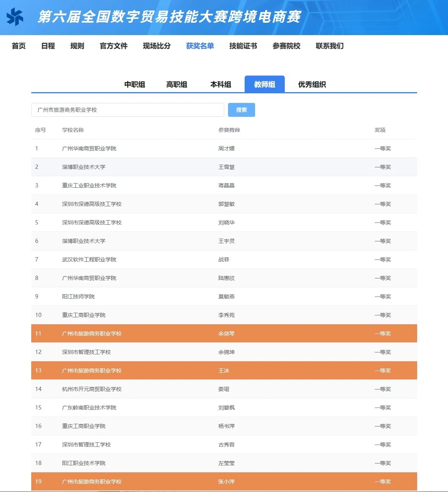The width and height of the screenshot is (448, 492).
Task: Select teacher name 李秀苑
Action: pyautogui.click(x=227, y=315)
